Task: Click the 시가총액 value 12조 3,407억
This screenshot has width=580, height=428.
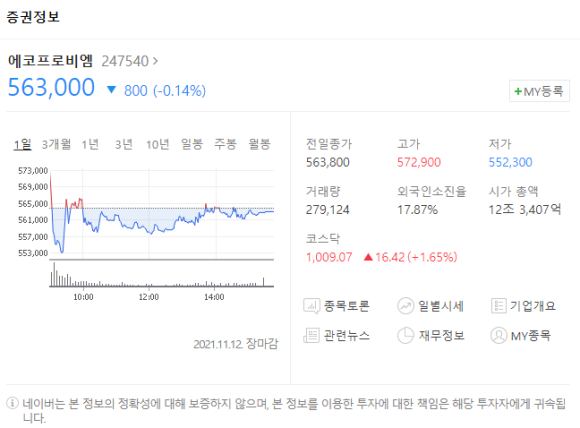Action: pyautogui.click(x=525, y=210)
